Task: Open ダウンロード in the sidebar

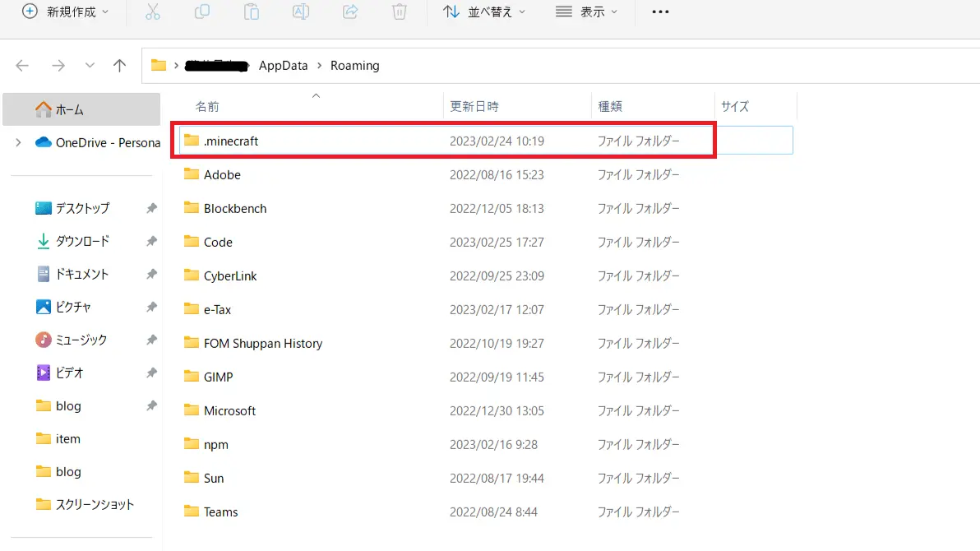Action: [x=82, y=241]
